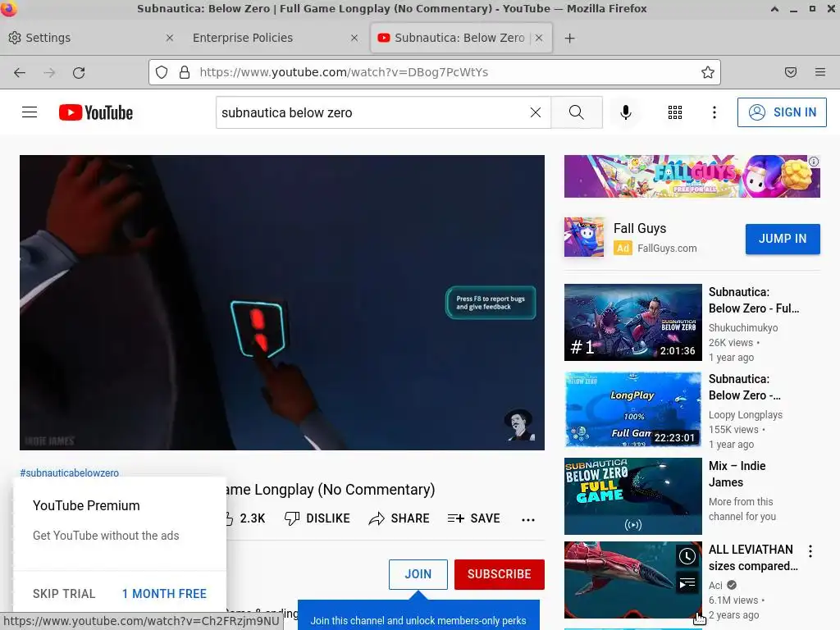This screenshot has height=630, width=840.
Task: Click the video player area
Action: [x=282, y=303]
